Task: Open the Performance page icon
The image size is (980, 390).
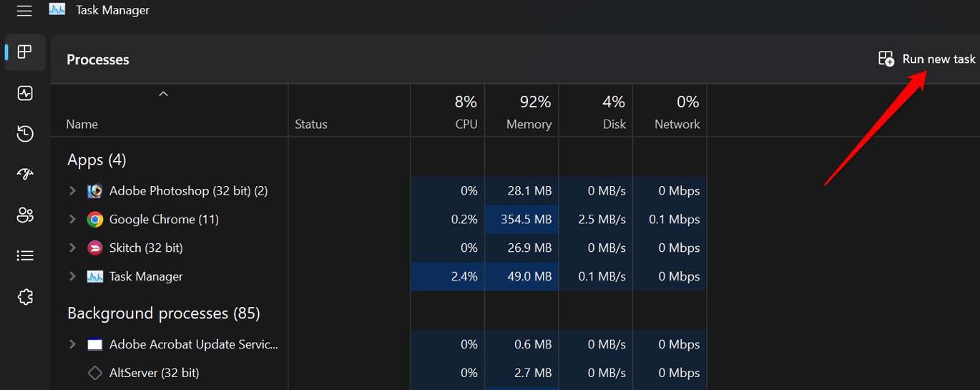Action: (25, 93)
